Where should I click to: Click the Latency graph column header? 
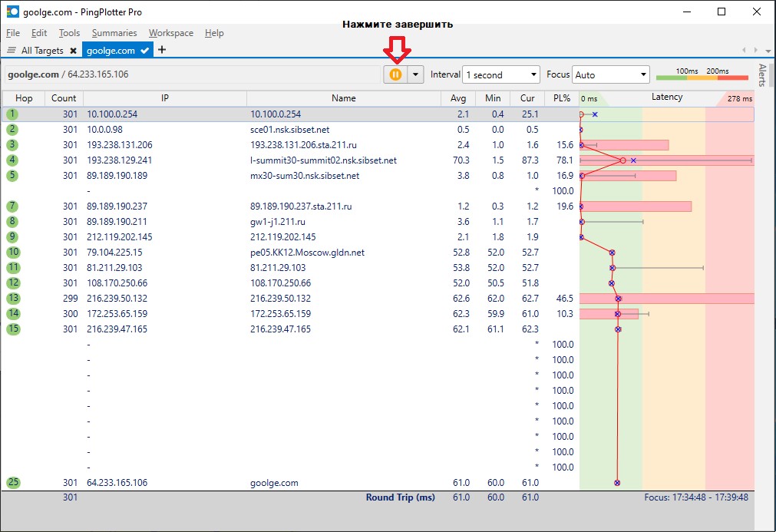click(x=667, y=97)
